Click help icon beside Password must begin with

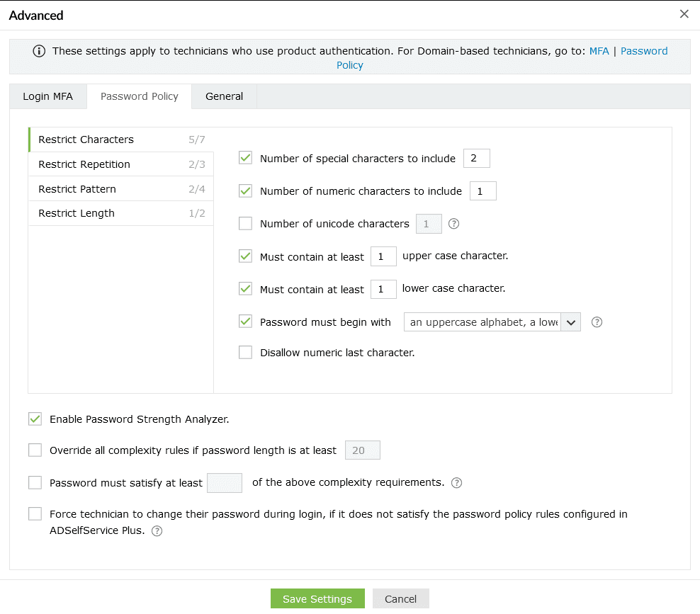[x=597, y=322]
